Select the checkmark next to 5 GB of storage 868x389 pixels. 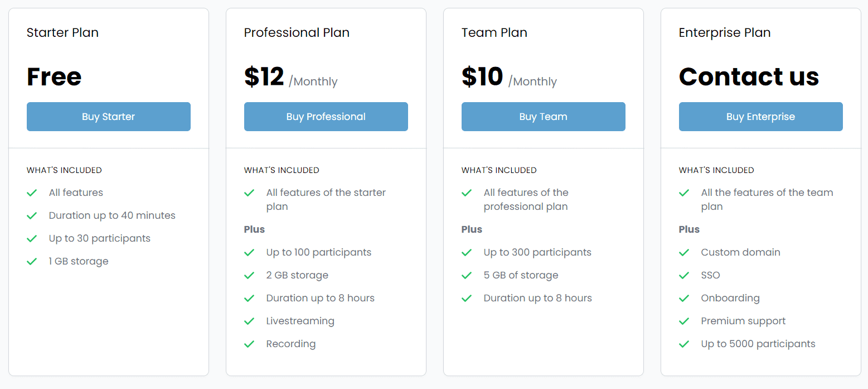click(467, 275)
